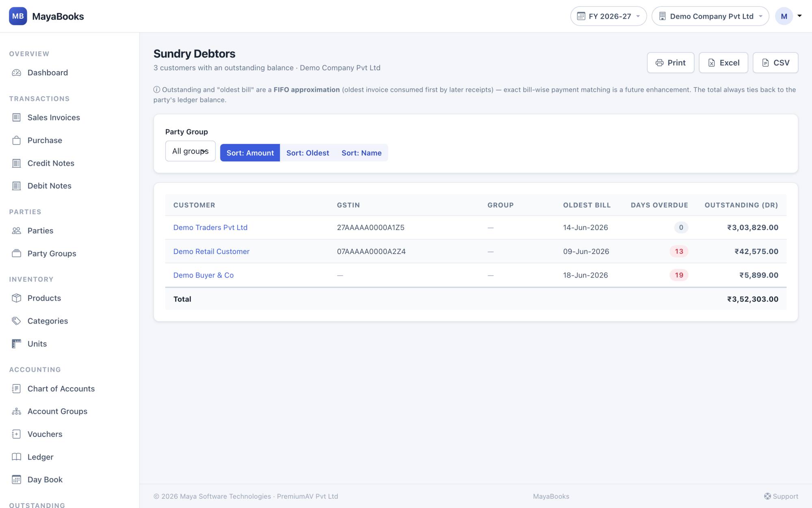Open Demo Traders Pvt Ltd customer link
812x508 pixels.
(x=210, y=228)
